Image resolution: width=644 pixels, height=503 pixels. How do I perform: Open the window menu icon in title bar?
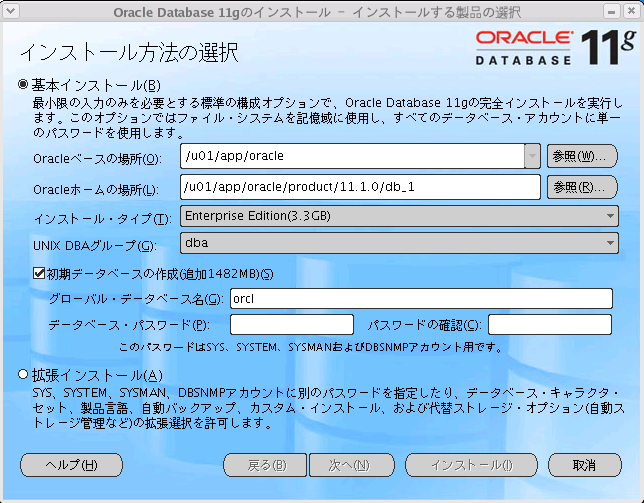(10, 11)
